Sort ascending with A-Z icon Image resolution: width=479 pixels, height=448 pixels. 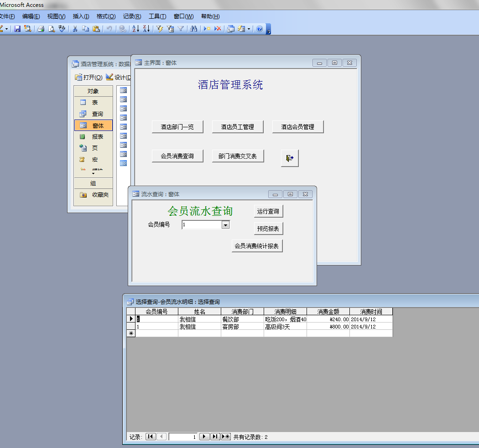coord(135,29)
